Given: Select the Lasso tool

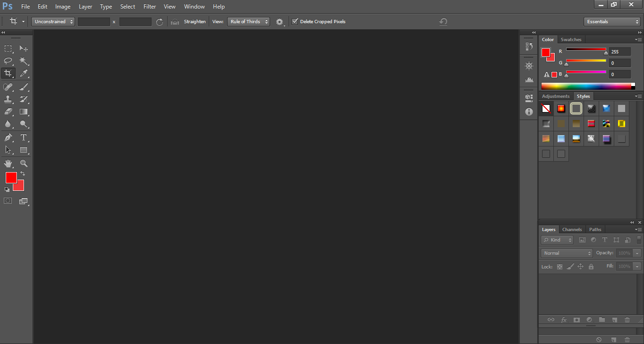Looking at the screenshot, I should 8,61.
